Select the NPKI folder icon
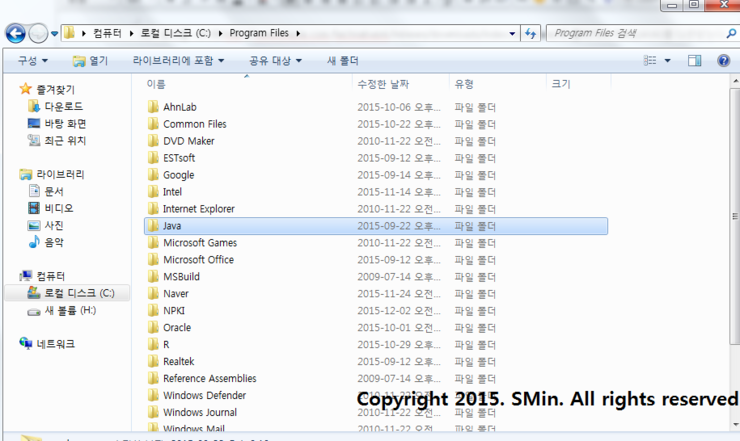The image size is (740, 441). click(153, 311)
